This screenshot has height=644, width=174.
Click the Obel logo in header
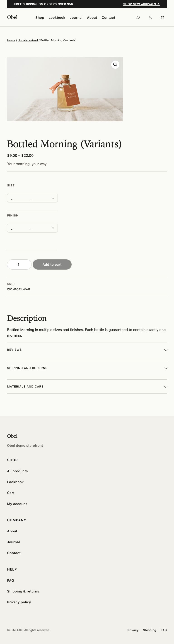click(12, 17)
